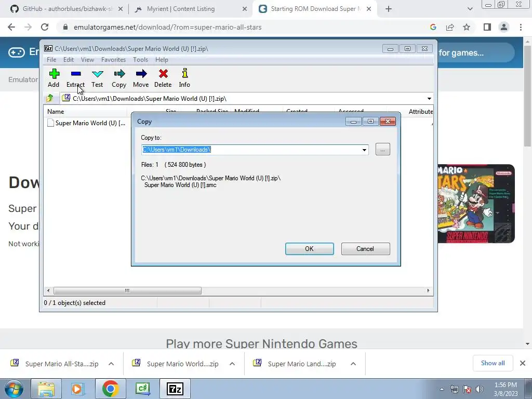Viewport: 532px width, 399px height.
Task: Click the 7-Zip horizontal scrollbar thumb
Action: point(127,290)
